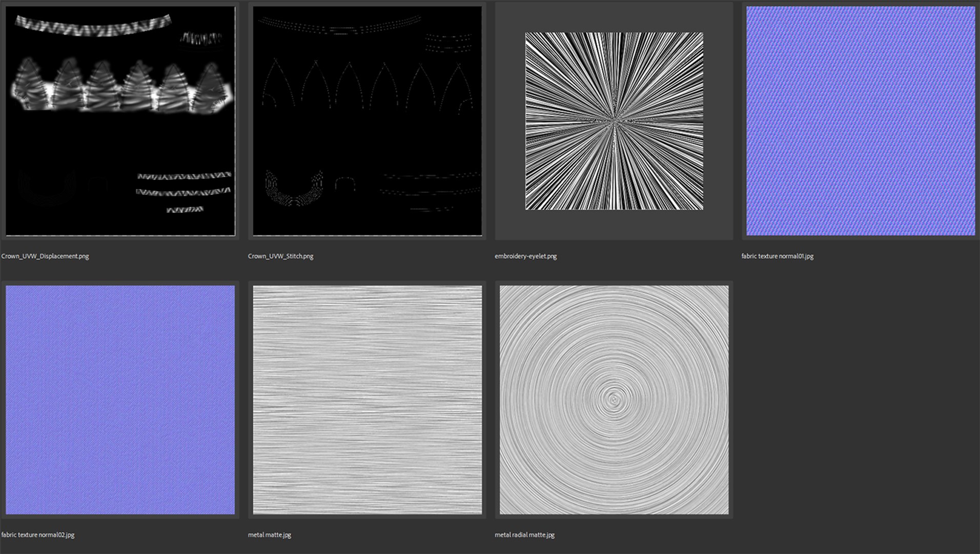This screenshot has width=980, height=554.
Task: Open the Crown_UVW_Stitch.png thumbnail
Action: (x=367, y=121)
